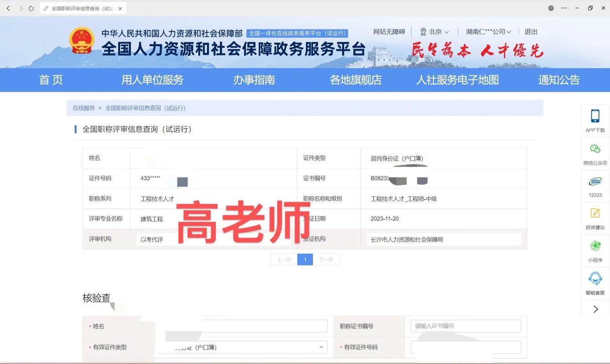Select page 1 in the pagination control
Screen dimensions: 610x364
305,259
